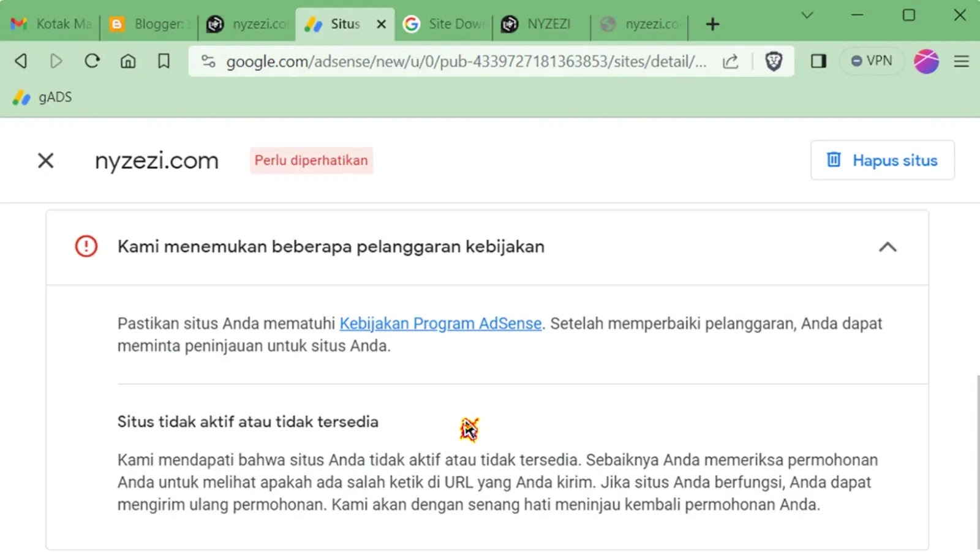This screenshot has width=980, height=552.
Task: Reload the current page
Action: pos(92,61)
